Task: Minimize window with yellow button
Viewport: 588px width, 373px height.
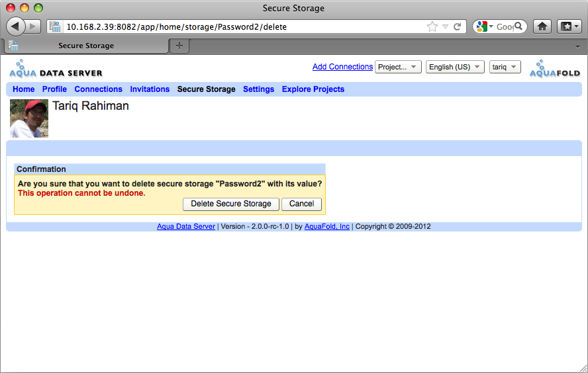Action: coord(24,8)
